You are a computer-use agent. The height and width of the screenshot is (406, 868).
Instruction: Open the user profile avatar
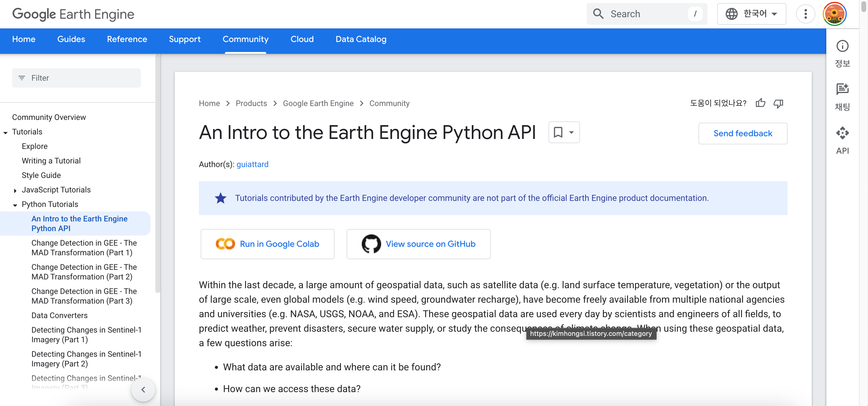pyautogui.click(x=835, y=14)
